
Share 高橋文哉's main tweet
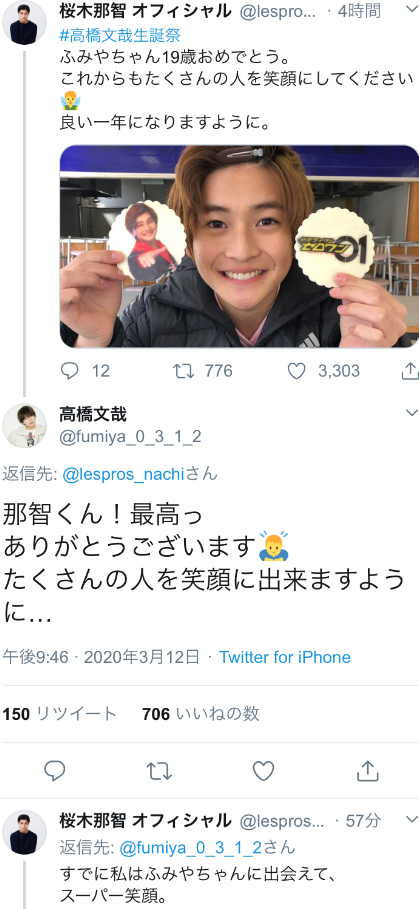click(367, 770)
